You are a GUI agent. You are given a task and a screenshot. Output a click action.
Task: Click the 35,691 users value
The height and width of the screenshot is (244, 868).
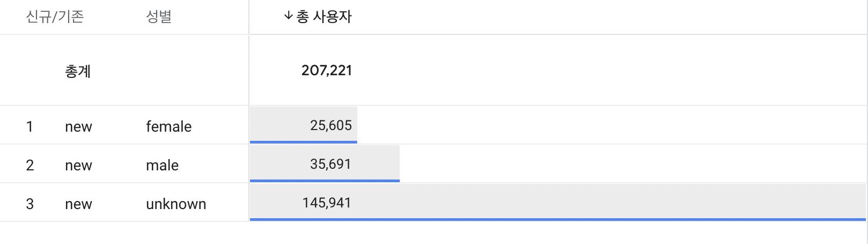(330, 164)
